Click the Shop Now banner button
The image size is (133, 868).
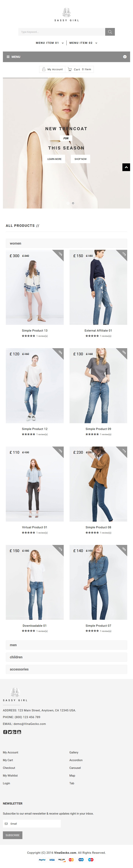[80, 159]
